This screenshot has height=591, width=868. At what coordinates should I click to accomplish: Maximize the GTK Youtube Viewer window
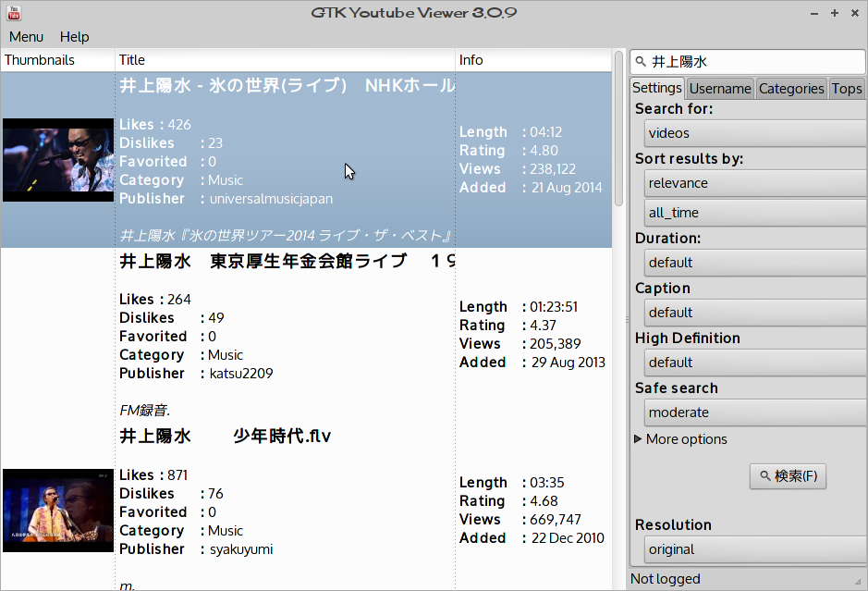[x=834, y=13]
